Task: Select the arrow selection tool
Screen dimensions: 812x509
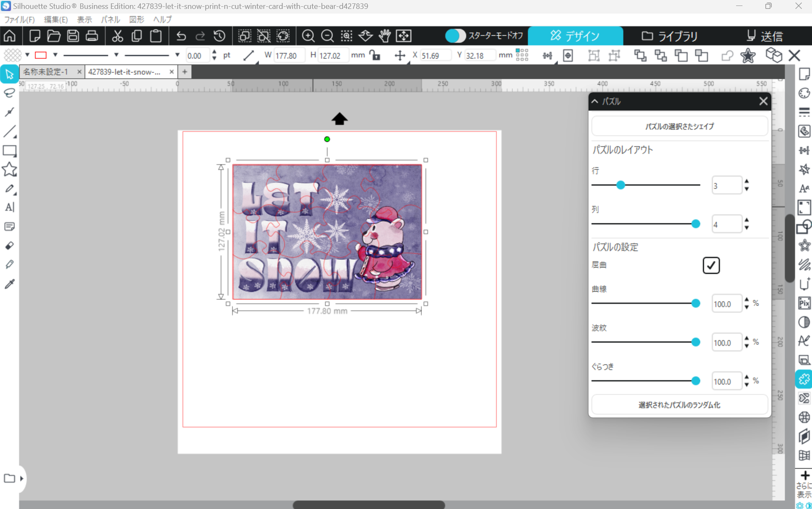Action: pyautogui.click(x=9, y=75)
